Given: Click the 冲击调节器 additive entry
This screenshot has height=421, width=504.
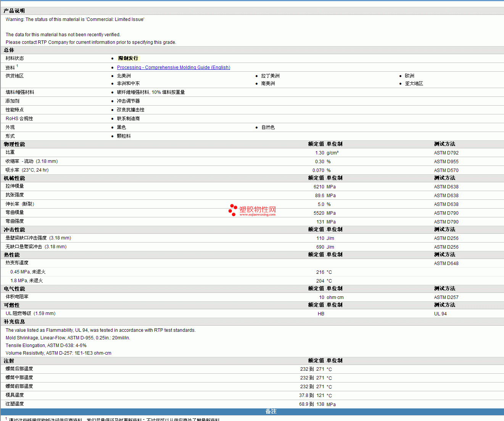Looking at the screenshot, I should click(x=128, y=101).
